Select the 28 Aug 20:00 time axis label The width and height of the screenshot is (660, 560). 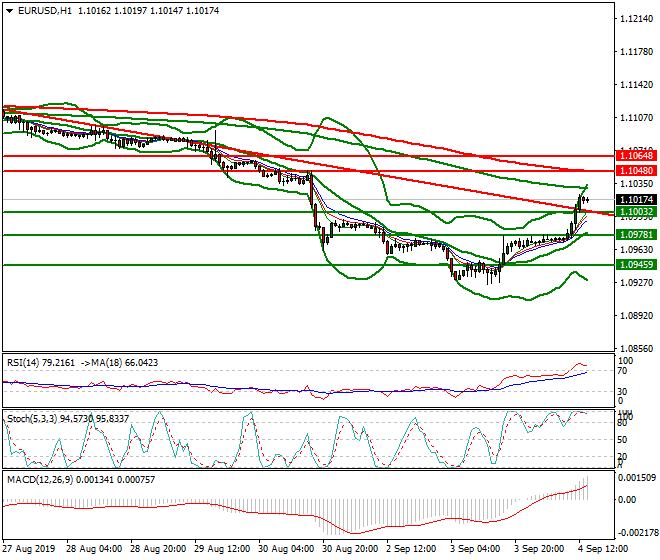click(158, 549)
